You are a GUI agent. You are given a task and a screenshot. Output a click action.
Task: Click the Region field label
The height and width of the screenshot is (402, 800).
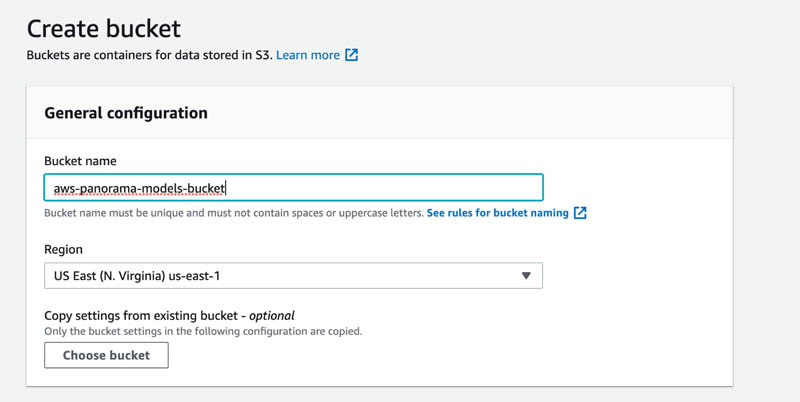pyautogui.click(x=63, y=250)
